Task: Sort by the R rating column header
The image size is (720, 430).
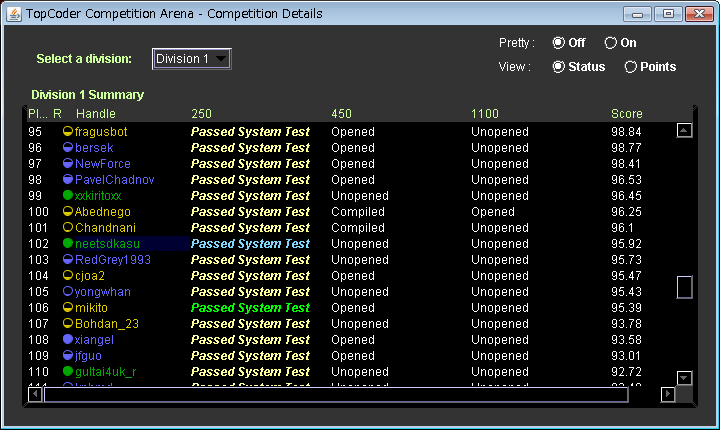Action: pyautogui.click(x=57, y=113)
